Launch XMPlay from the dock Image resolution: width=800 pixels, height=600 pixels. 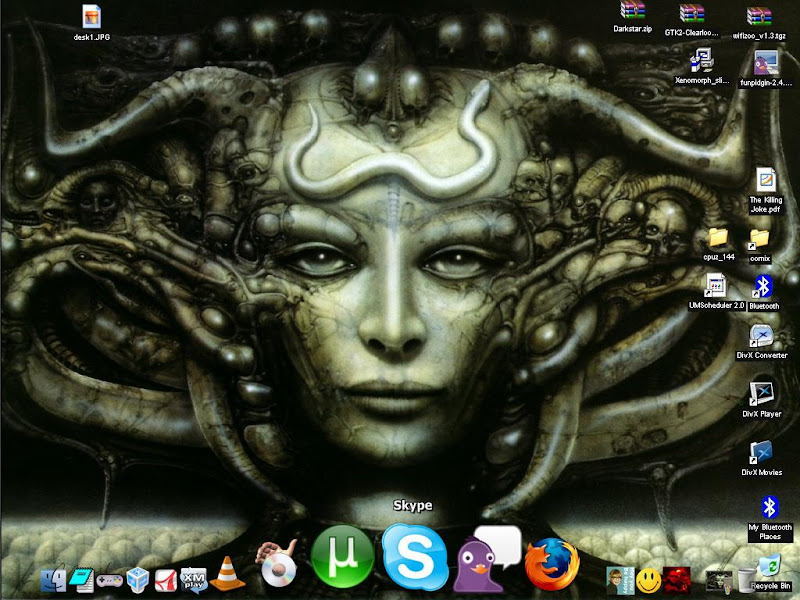[194, 580]
